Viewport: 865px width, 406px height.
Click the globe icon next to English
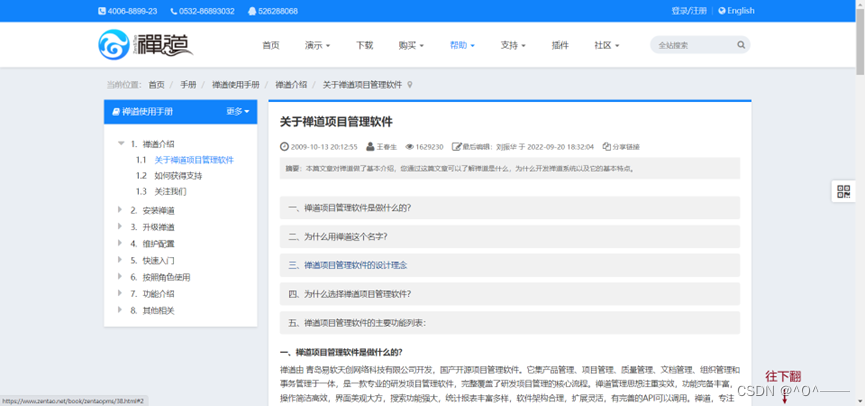click(722, 10)
